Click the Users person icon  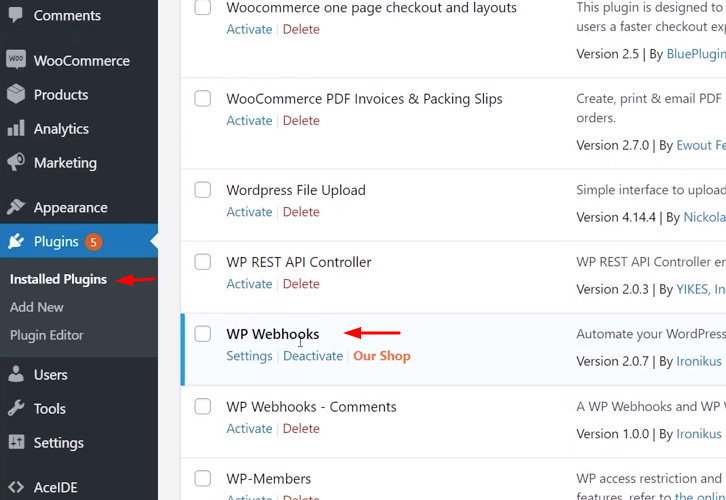coord(16,374)
